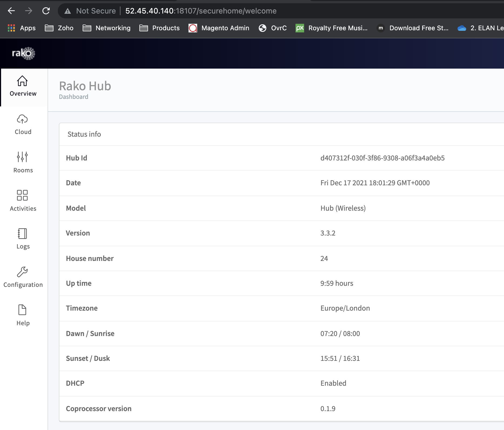Go to Overview via the house icon
Image resolution: width=504 pixels, height=430 pixels.
[22, 81]
